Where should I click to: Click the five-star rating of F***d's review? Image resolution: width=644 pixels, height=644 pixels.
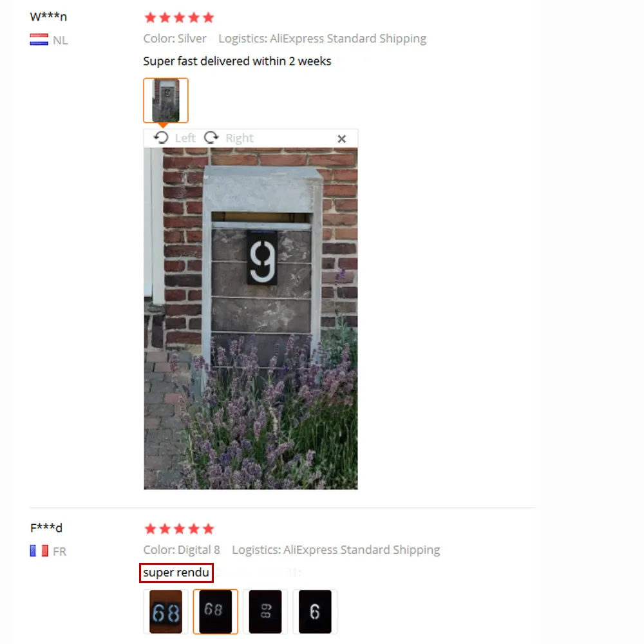point(180,529)
